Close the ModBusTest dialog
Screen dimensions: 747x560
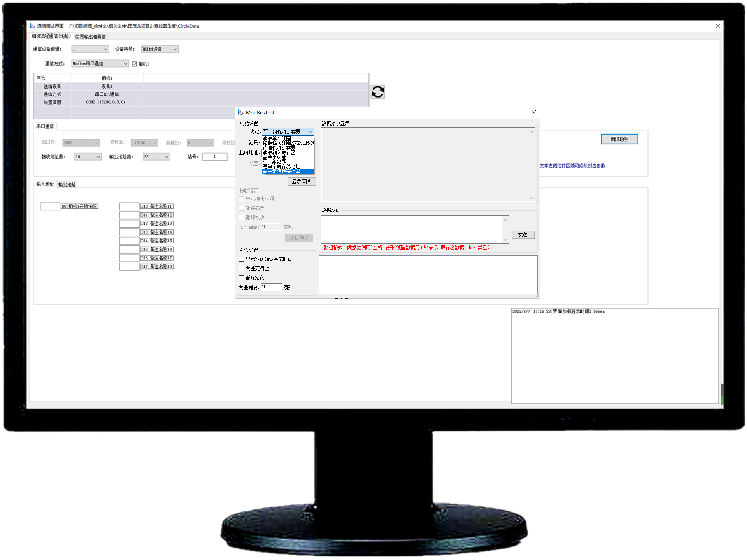(x=533, y=112)
